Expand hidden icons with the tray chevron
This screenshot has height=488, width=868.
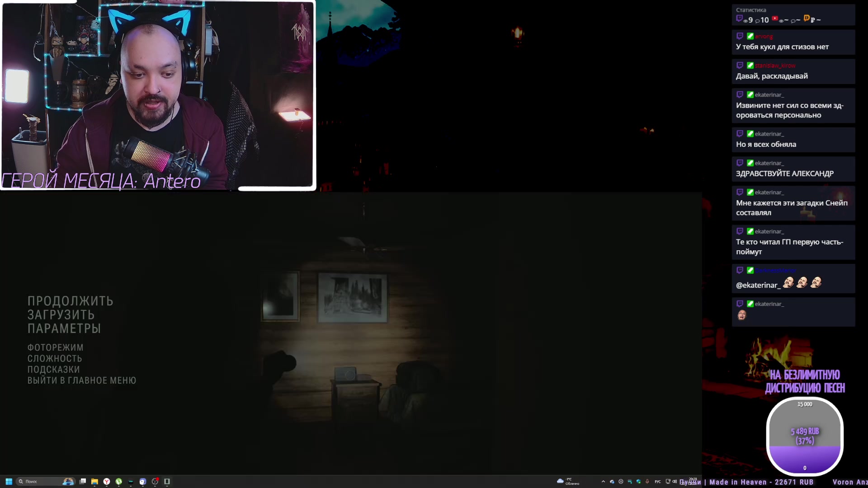[x=604, y=482]
